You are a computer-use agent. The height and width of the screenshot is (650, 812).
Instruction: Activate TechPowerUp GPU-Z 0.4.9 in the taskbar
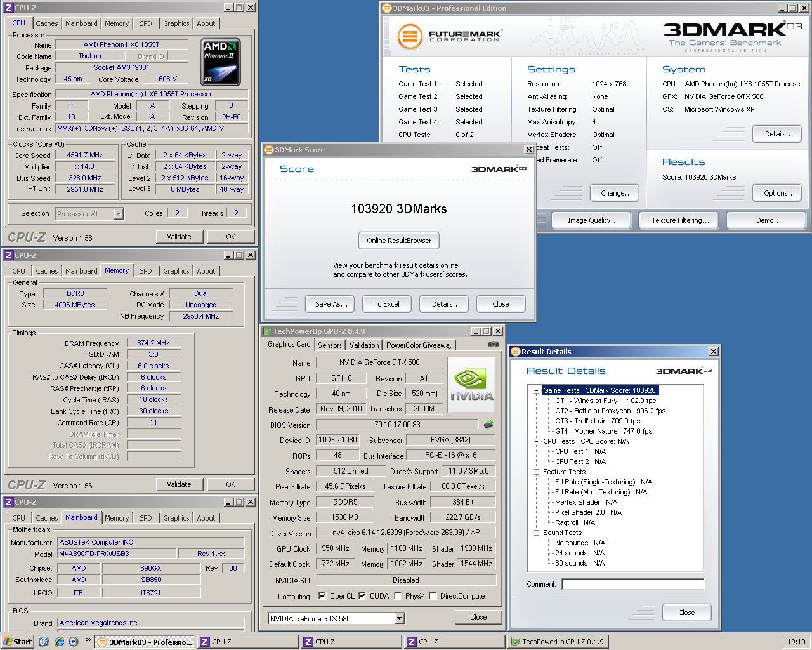tap(558, 642)
